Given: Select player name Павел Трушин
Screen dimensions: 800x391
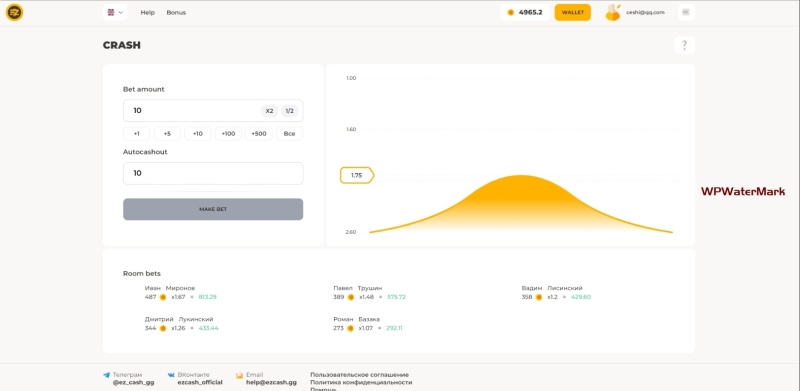Looking at the screenshot, I should pyautogui.click(x=358, y=288).
